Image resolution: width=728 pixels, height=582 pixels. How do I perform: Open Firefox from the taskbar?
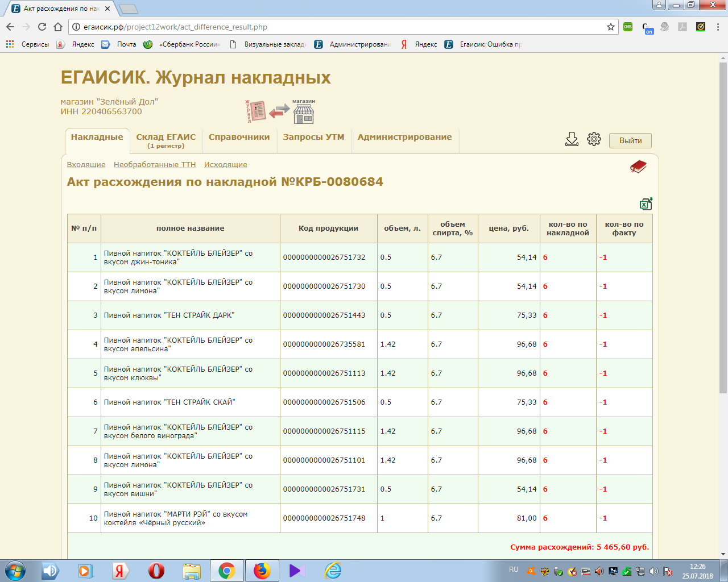262,571
